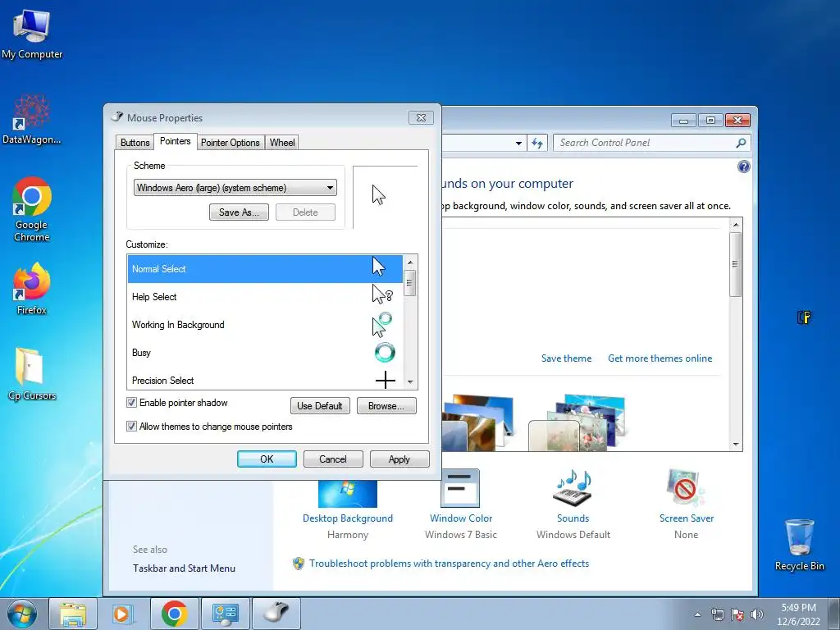Image resolution: width=840 pixels, height=630 pixels.
Task: Open Troubleshoot problems with transparency link
Action: [449, 564]
